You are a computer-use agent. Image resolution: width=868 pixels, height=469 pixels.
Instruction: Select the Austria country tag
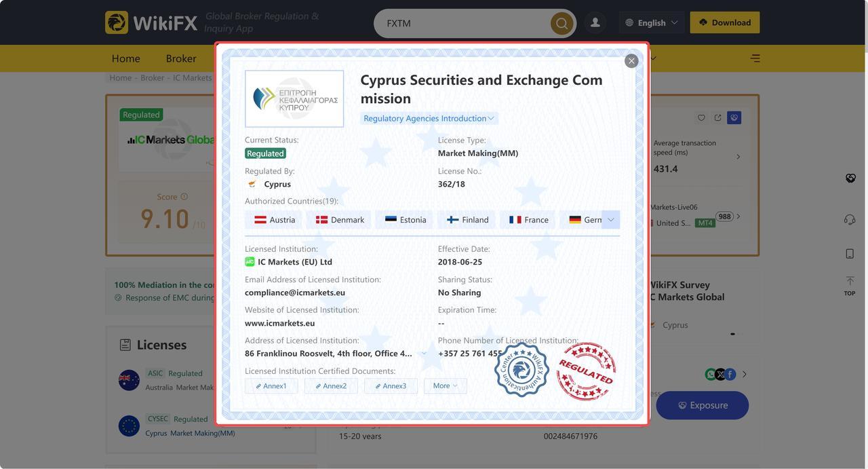274,220
